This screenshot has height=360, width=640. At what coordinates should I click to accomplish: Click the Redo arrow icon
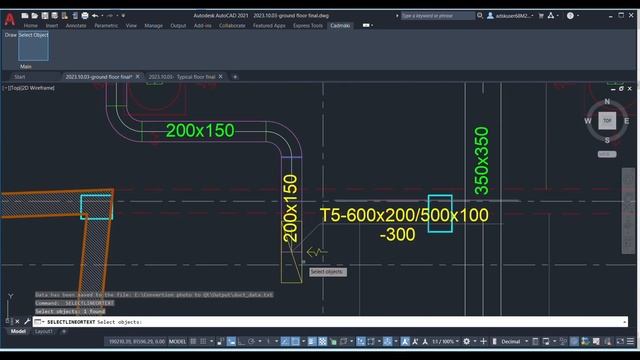[110, 16]
